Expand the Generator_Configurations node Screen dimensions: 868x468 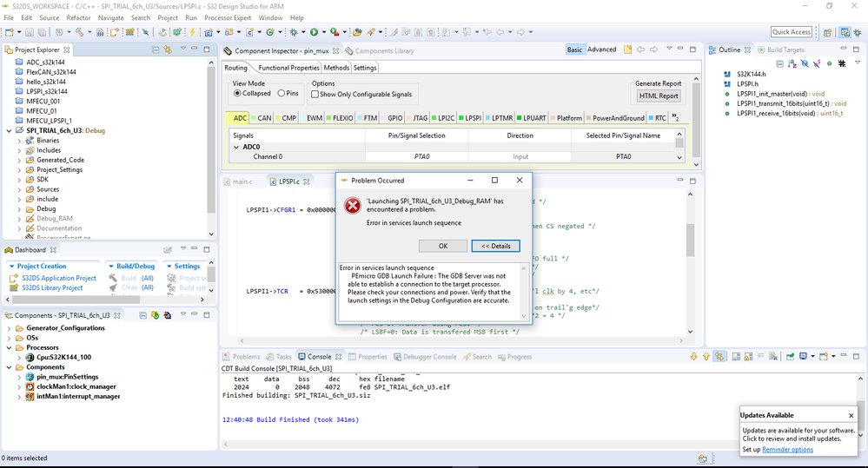click(x=9, y=328)
